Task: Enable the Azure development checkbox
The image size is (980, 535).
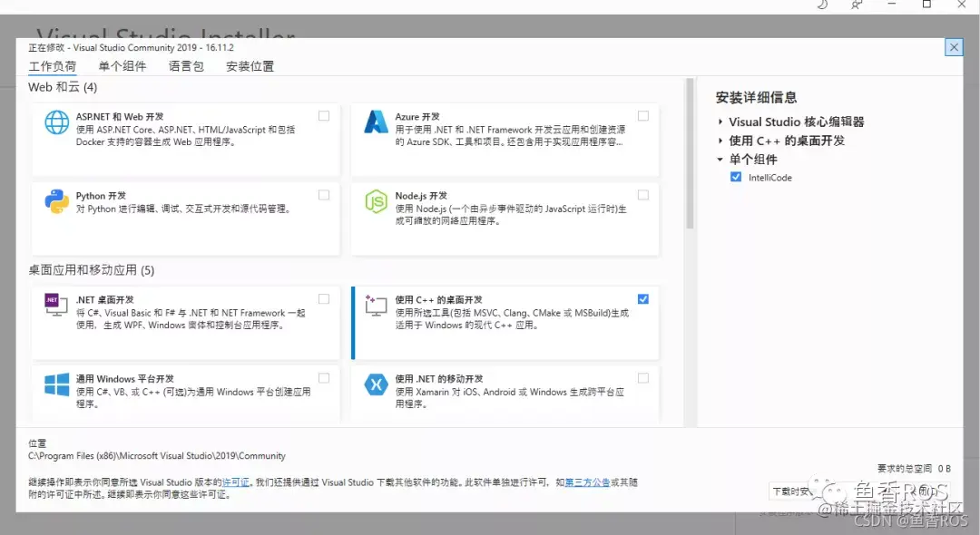Action: [x=643, y=115]
